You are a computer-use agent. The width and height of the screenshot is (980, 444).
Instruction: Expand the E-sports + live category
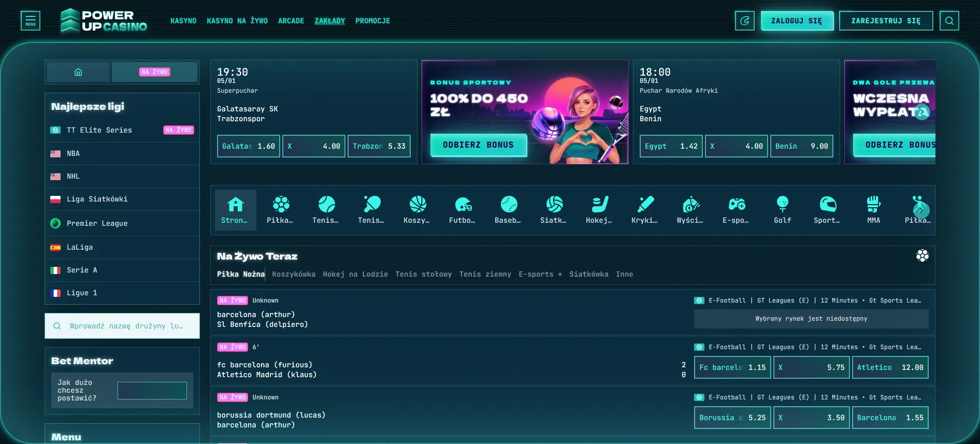coord(540,274)
